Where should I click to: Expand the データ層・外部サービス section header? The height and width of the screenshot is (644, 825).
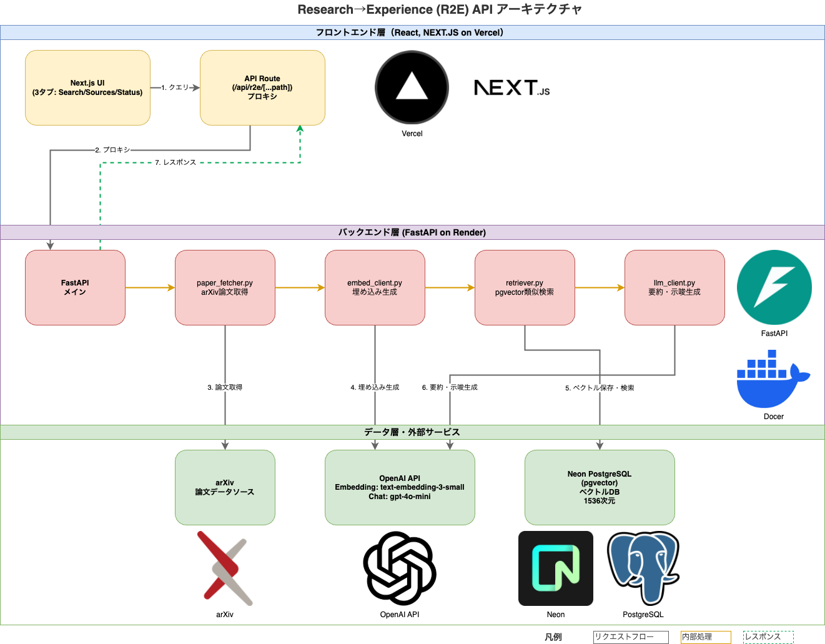coord(412,431)
